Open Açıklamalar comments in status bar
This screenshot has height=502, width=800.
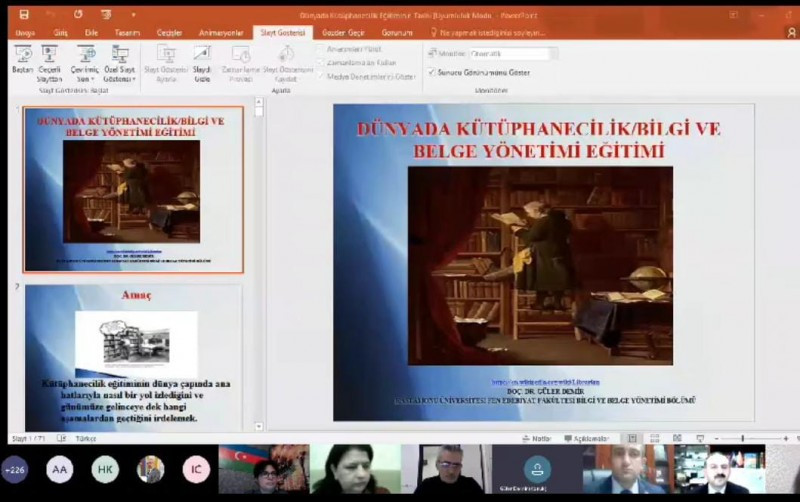(x=585, y=438)
